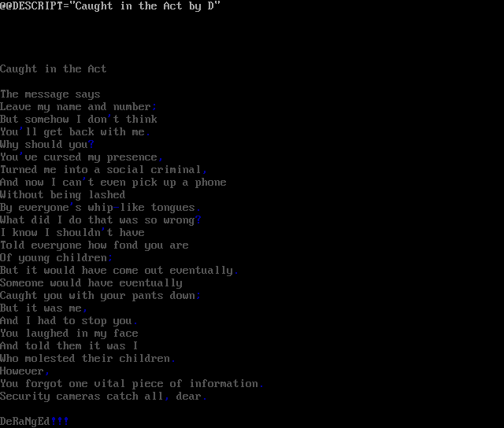Click the line "Security cameras catch all, dear"
This screenshot has width=504, height=428.
[103, 397]
